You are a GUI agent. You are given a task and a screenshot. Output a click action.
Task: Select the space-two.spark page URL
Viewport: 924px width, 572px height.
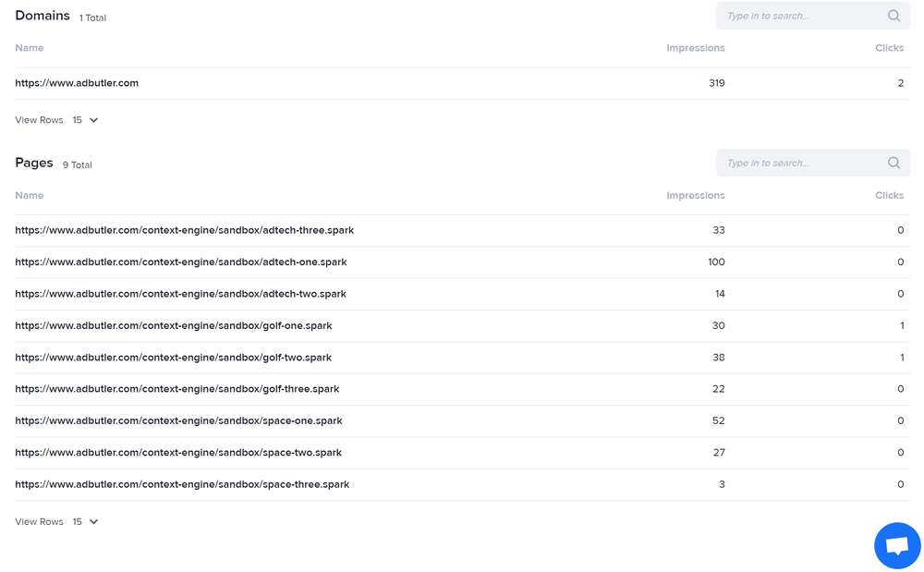(178, 453)
